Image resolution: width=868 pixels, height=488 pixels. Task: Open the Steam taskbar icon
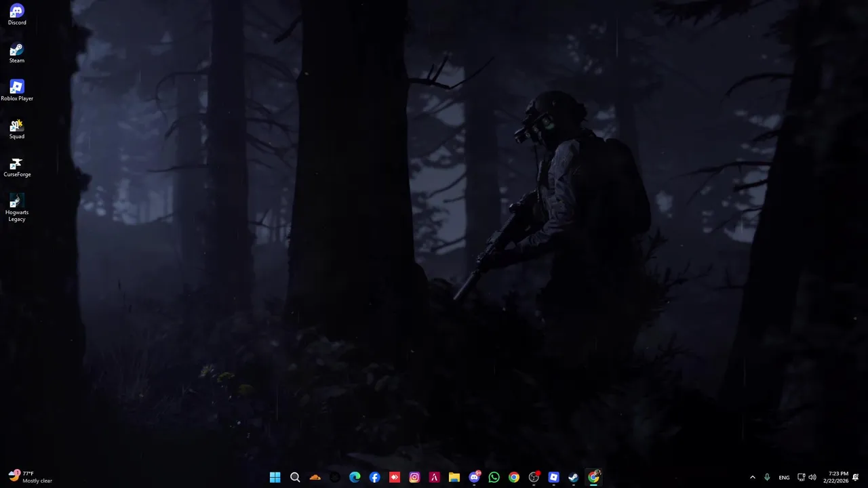pos(574,477)
